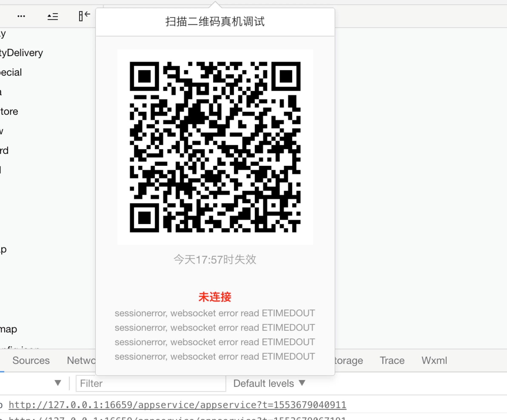Select the tree item ending in 'rd'

coord(4,150)
